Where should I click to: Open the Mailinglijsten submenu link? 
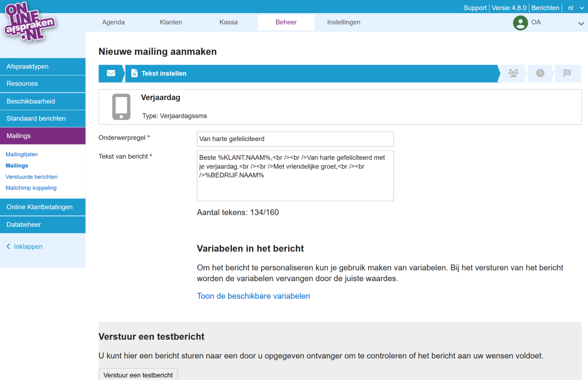point(22,154)
